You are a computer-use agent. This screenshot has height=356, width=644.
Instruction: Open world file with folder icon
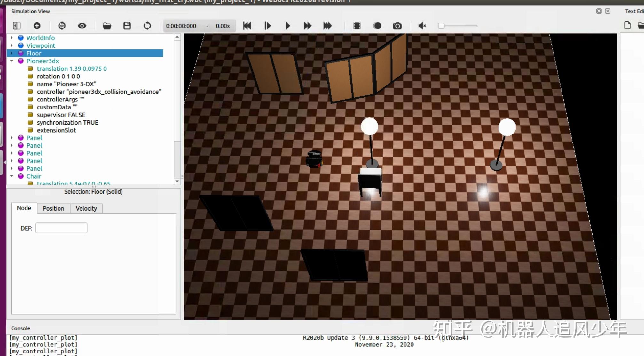107,26
